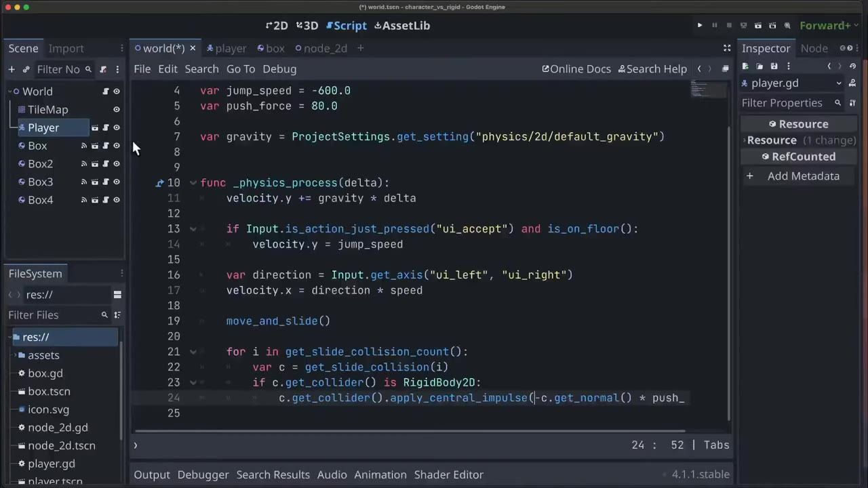This screenshot has width=868, height=488.
Task: Open the Inspector object history list
Action: click(x=854, y=66)
